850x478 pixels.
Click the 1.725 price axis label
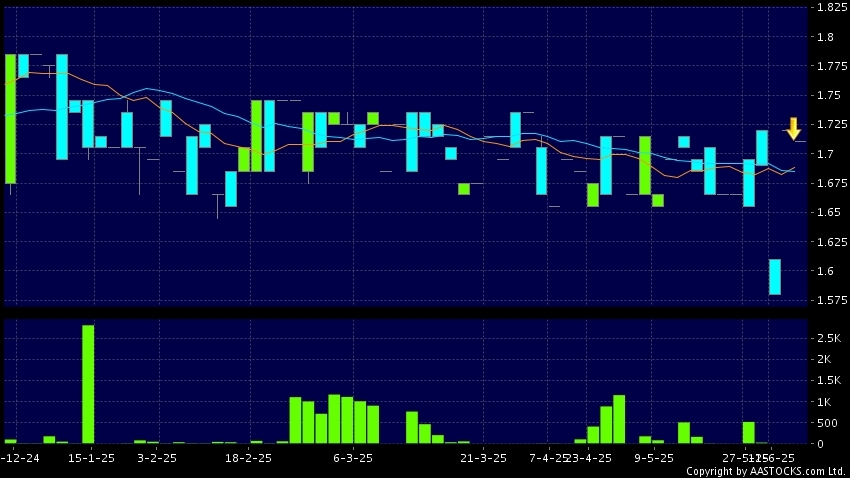(832, 125)
